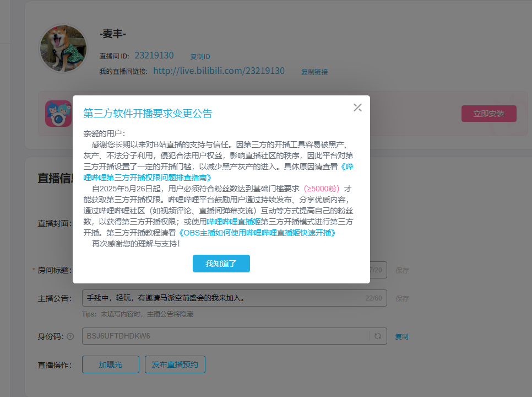
Task: Click the 复制链接 link
Action: (x=314, y=72)
